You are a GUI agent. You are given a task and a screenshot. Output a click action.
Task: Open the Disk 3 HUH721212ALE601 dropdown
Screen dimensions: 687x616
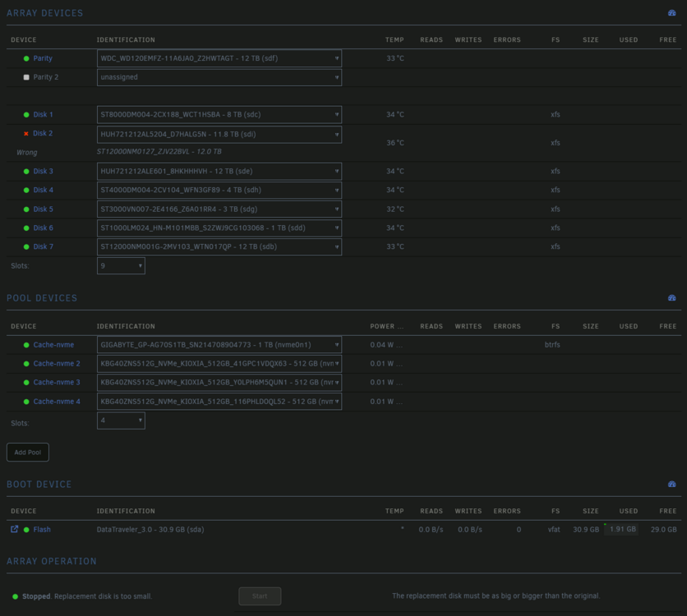click(x=219, y=171)
